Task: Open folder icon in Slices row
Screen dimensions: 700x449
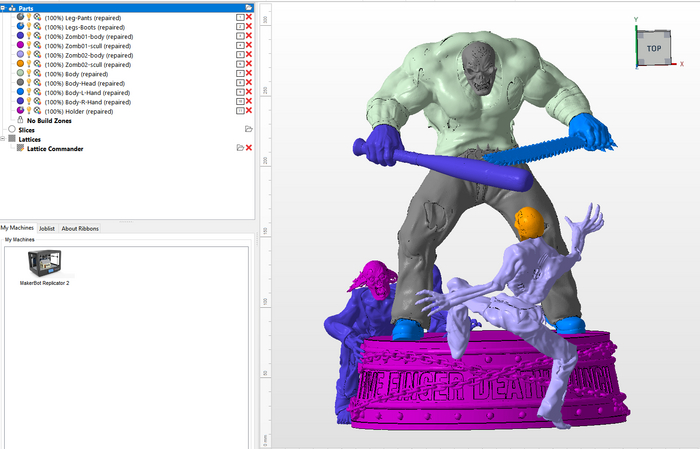Action: 249,129
